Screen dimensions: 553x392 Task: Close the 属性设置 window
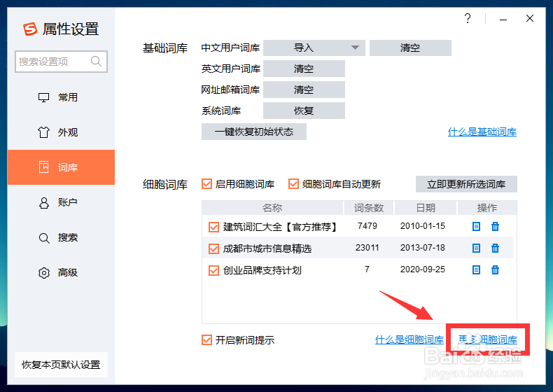click(x=530, y=18)
